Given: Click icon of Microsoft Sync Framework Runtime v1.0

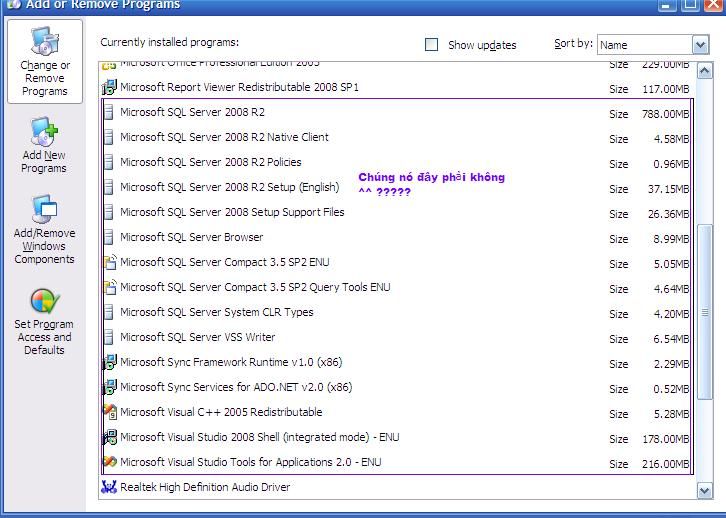Looking at the screenshot, I should tap(109, 362).
